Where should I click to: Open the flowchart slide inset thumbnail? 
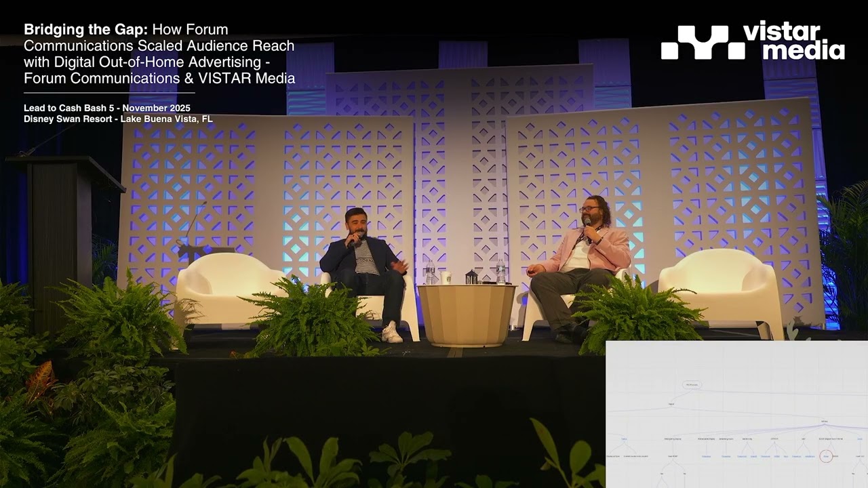coord(736,414)
